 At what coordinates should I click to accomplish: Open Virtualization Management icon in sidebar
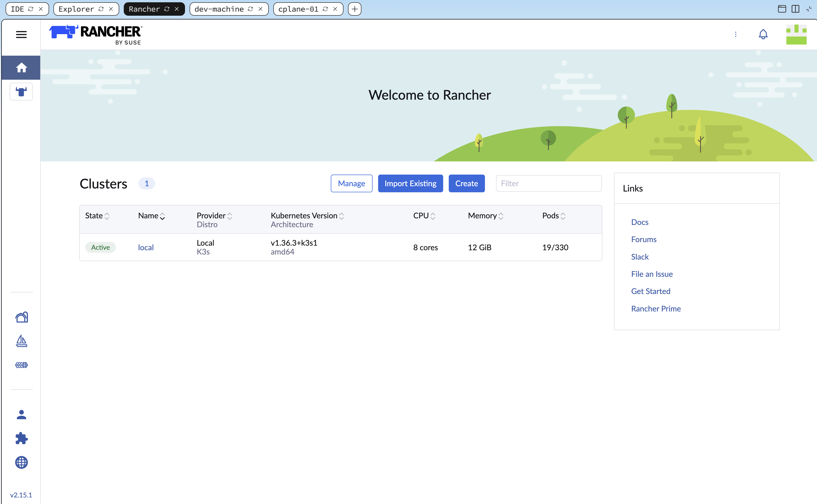coord(22,365)
